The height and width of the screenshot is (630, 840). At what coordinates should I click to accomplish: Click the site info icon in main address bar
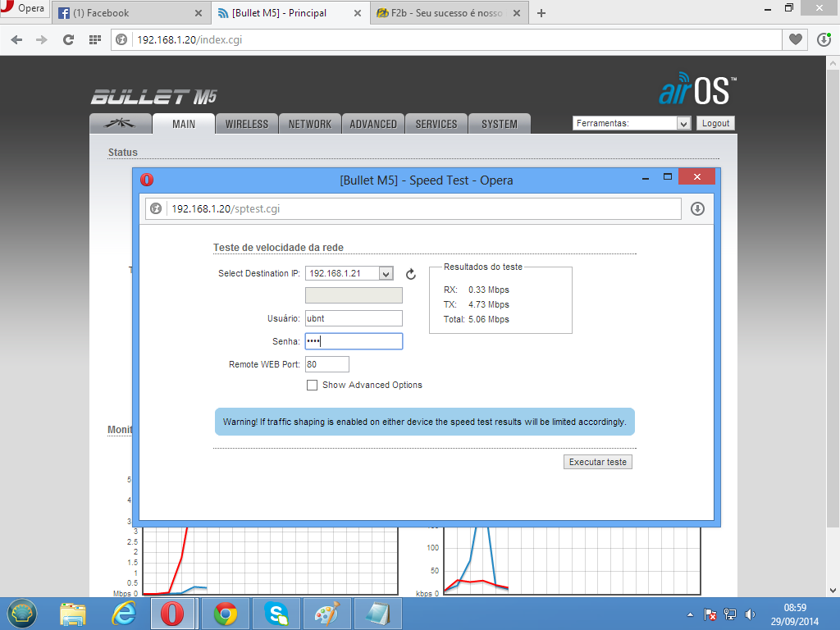tap(121, 39)
